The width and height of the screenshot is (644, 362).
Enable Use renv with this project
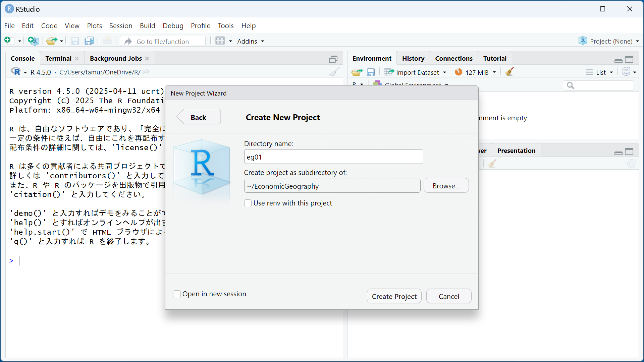tap(248, 203)
